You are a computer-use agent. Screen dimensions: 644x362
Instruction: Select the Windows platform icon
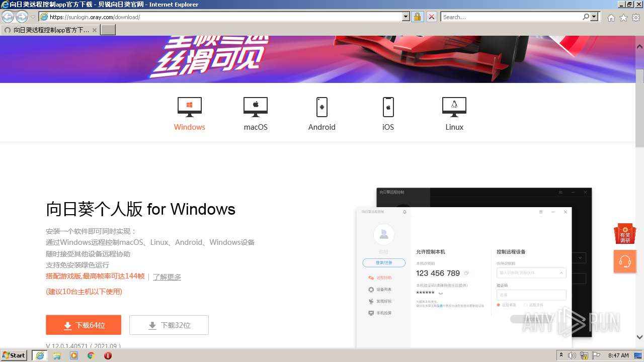coord(190,107)
